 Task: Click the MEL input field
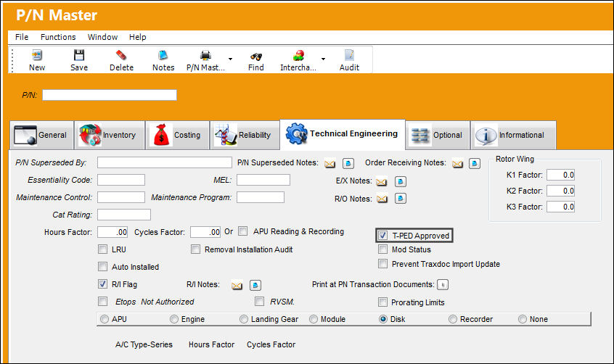click(263, 180)
